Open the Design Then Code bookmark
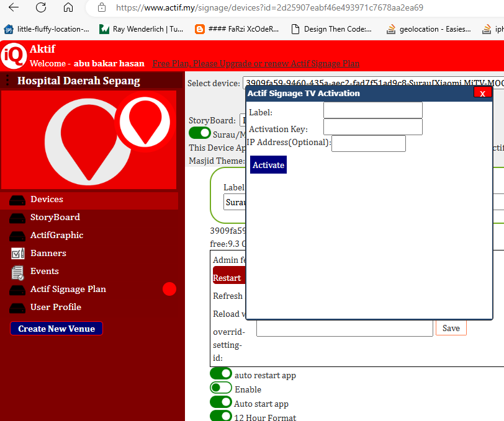The width and height of the screenshot is (504, 421). [x=331, y=29]
